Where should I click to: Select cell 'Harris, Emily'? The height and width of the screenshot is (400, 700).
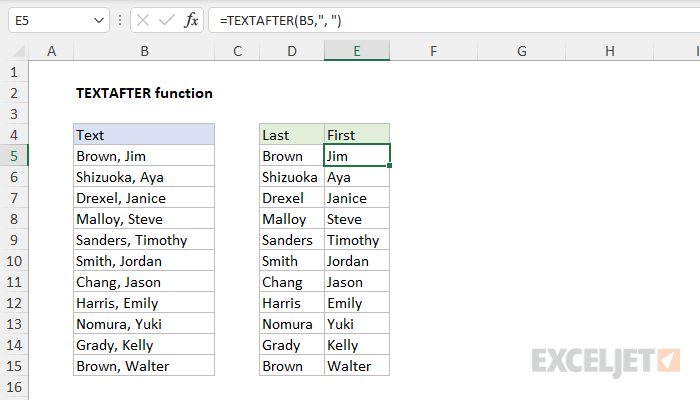(144, 303)
